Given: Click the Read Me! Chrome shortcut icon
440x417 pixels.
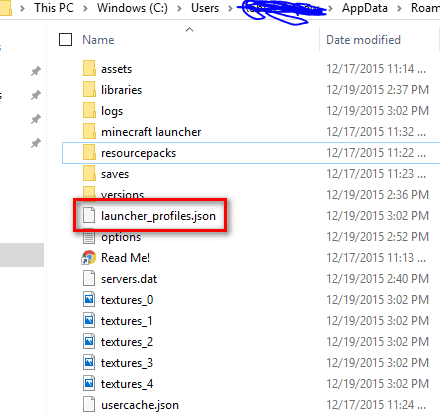Looking at the screenshot, I should tap(89, 258).
